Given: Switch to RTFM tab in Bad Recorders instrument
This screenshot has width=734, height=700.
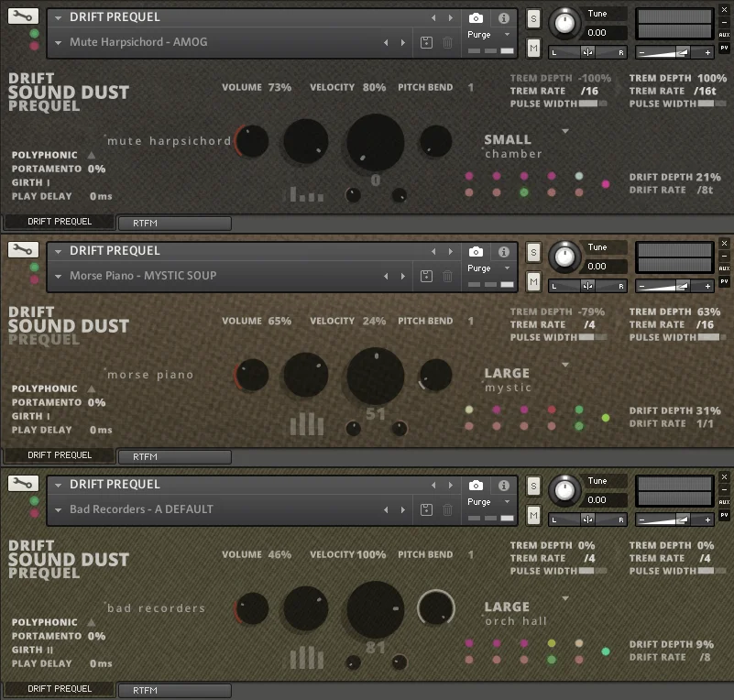Looking at the screenshot, I should [x=175, y=690].
